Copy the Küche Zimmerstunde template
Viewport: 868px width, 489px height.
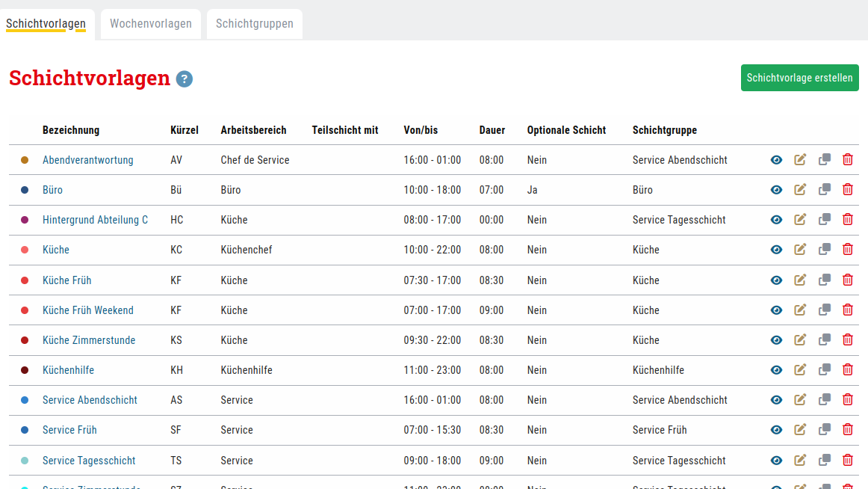[824, 340]
